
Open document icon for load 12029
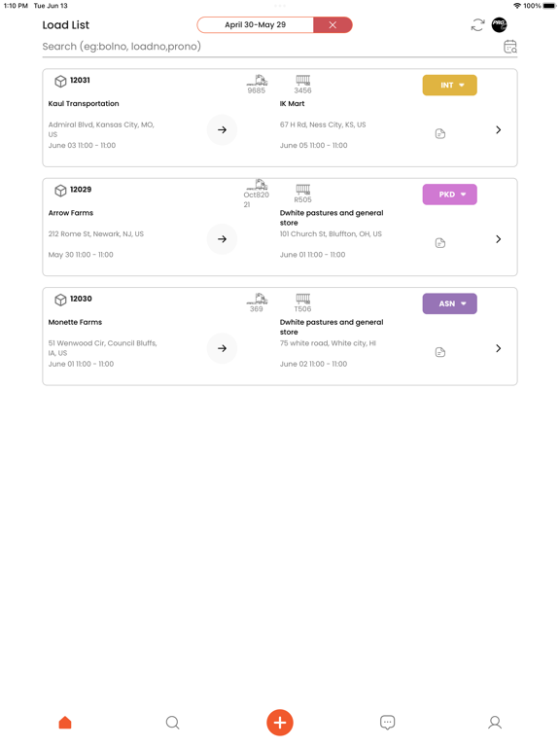440,243
